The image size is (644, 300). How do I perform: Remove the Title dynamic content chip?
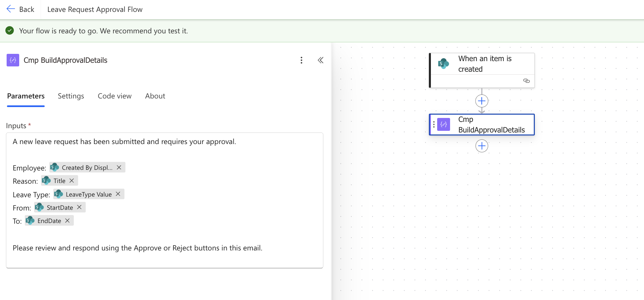[x=72, y=180]
